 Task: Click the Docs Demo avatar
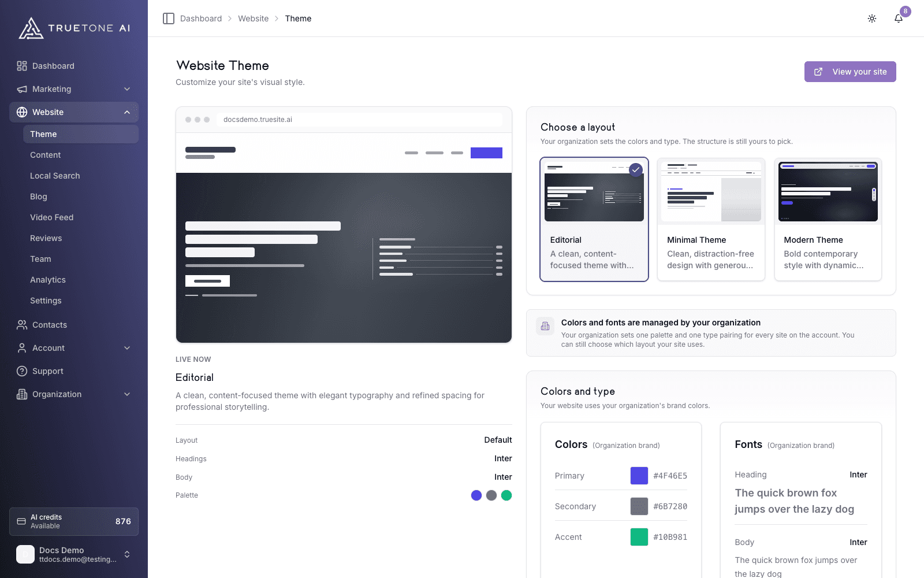(x=25, y=554)
